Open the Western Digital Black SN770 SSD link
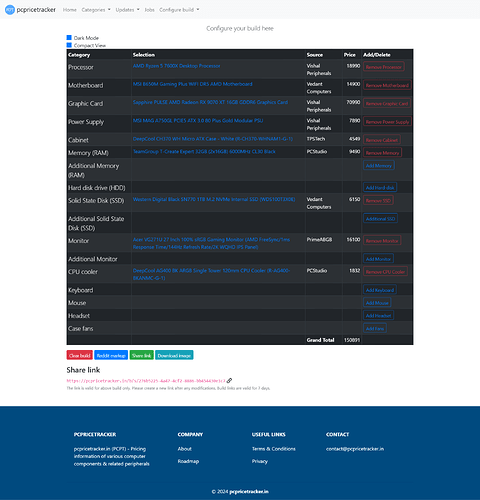Viewport: 480px width, 500px height. click(x=214, y=199)
